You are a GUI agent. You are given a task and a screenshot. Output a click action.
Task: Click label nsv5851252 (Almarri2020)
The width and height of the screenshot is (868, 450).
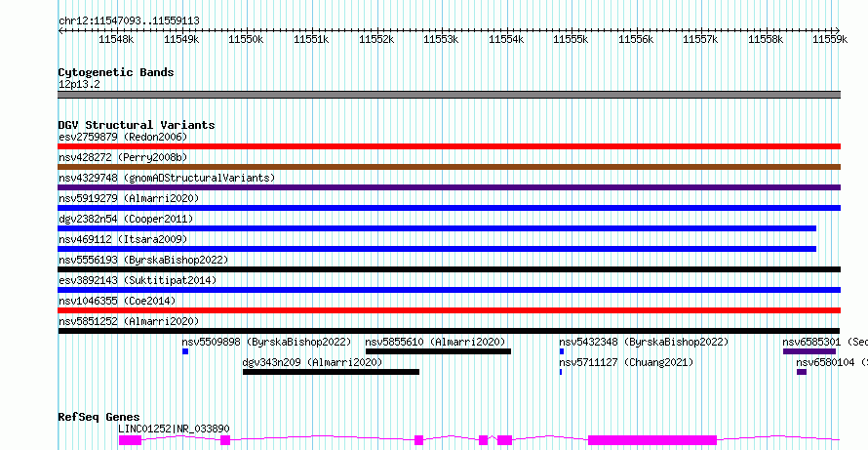129,321
